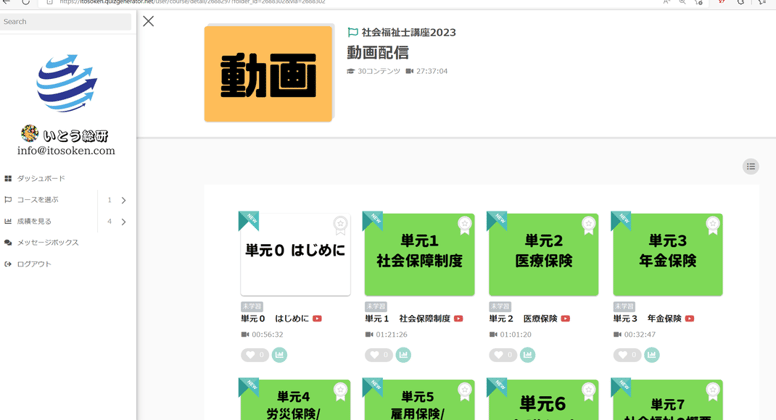This screenshot has width=776, height=420.
Task: Open the 単元2 医療保険 thumbnail card
Action: [543, 255]
